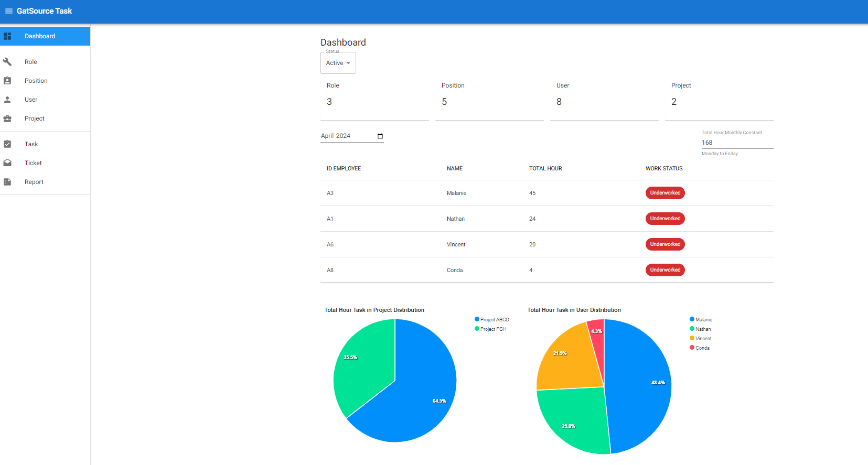The height and width of the screenshot is (465, 868).
Task: Click total hour value 20
Action: 532,245
